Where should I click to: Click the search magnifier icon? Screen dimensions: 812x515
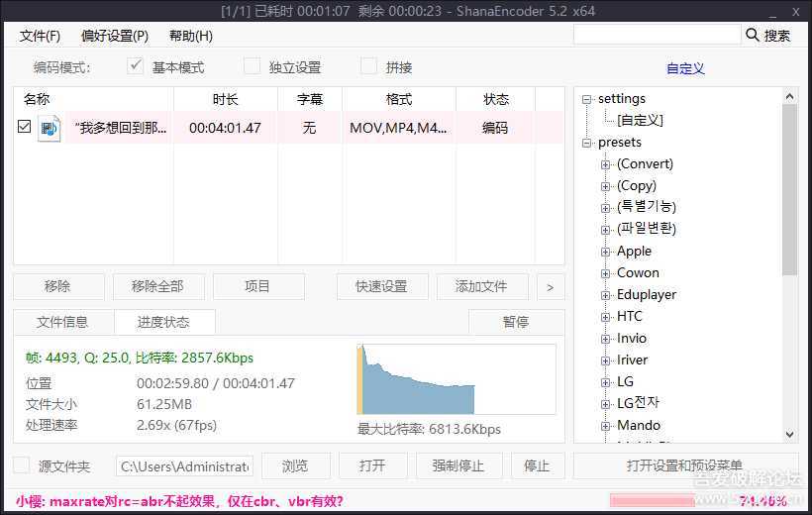tap(753, 35)
